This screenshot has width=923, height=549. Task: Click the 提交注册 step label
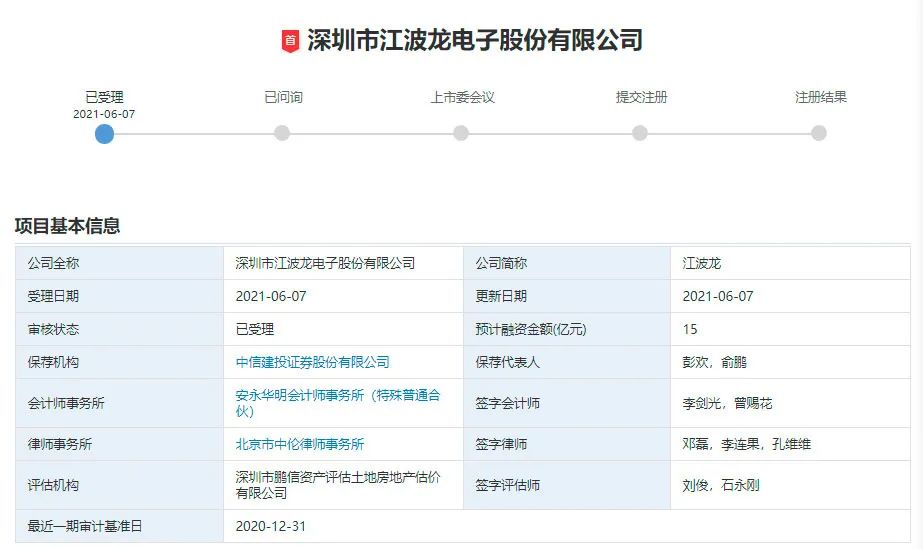tap(641, 97)
